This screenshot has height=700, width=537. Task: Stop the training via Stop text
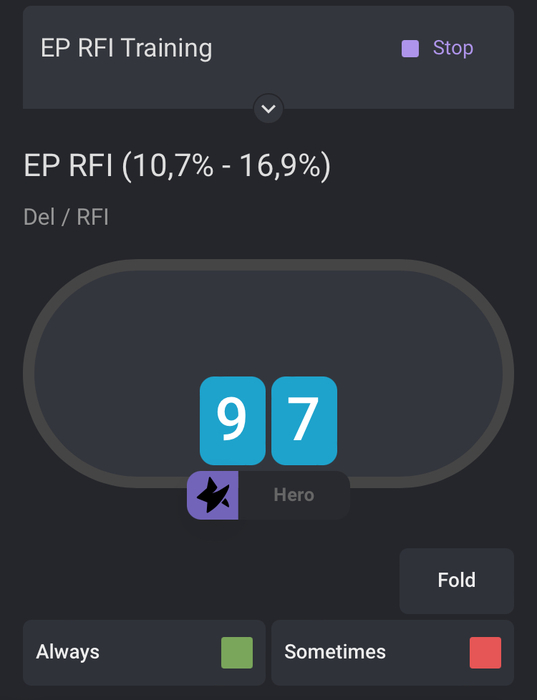(453, 48)
